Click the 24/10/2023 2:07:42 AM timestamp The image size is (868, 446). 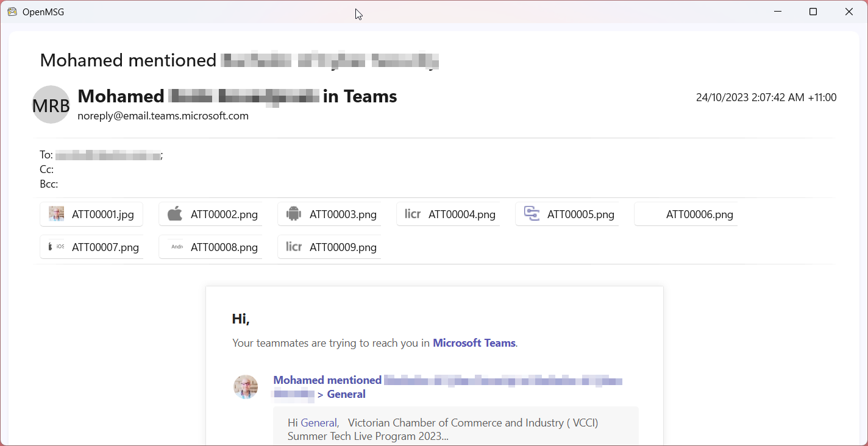point(766,97)
